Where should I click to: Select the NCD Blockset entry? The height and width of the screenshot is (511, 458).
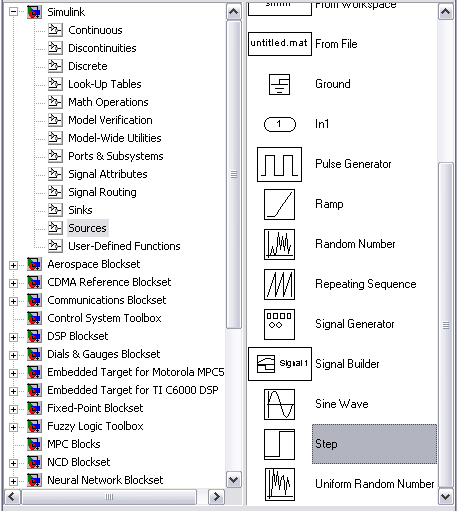(79, 462)
